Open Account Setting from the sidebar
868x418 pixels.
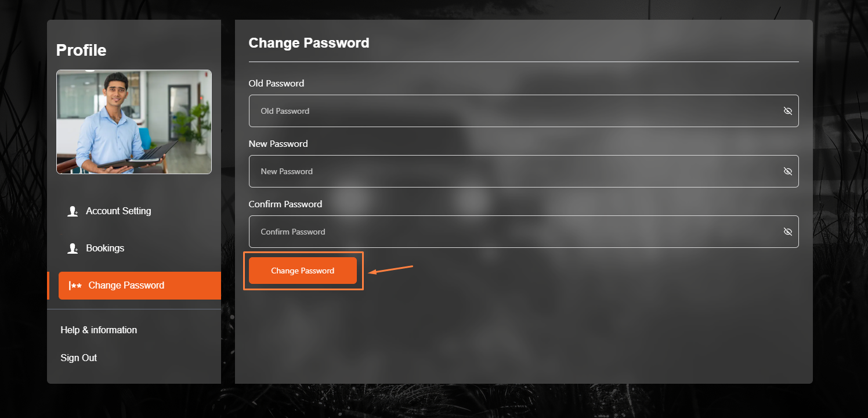(x=118, y=211)
